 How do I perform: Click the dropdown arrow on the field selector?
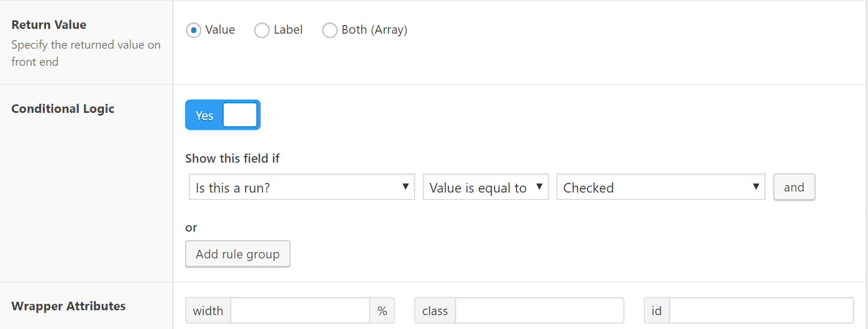pos(406,187)
